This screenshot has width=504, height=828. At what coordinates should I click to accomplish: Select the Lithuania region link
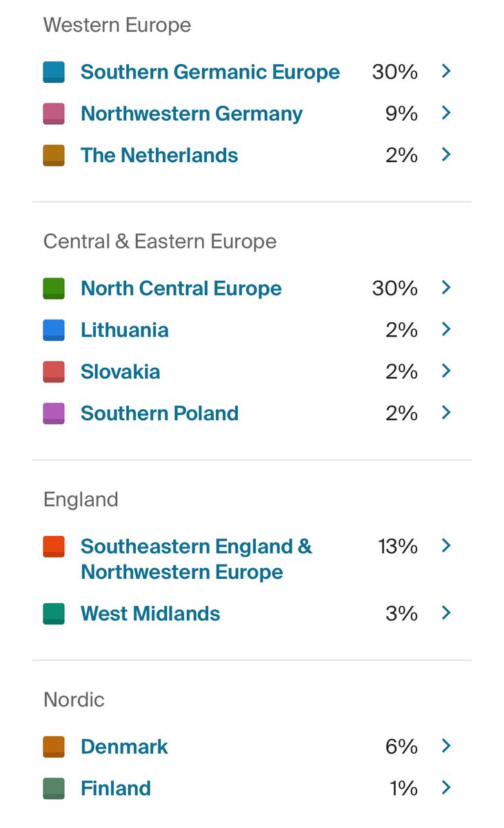(x=125, y=330)
